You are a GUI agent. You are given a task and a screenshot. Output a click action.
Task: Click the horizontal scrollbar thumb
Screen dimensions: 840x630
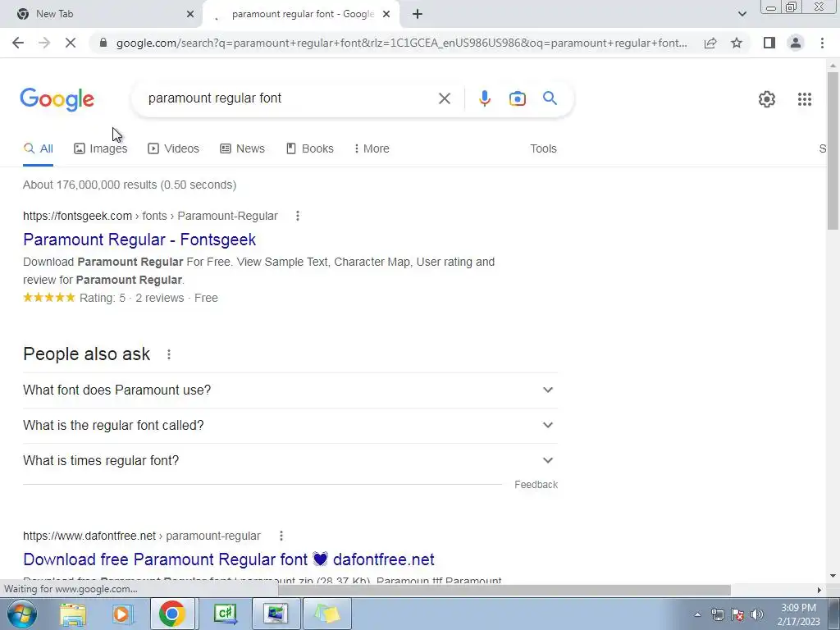pyautogui.click(x=504, y=590)
